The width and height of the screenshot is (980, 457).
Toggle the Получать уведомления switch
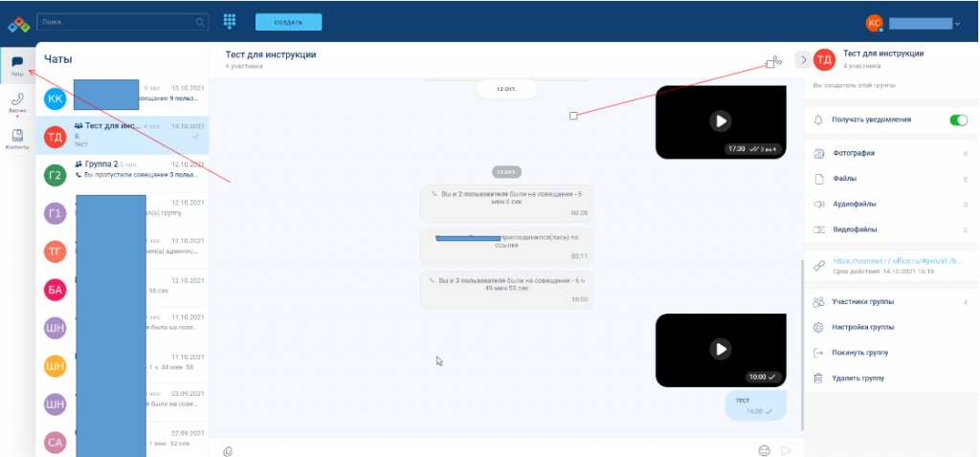tap(957, 120)
